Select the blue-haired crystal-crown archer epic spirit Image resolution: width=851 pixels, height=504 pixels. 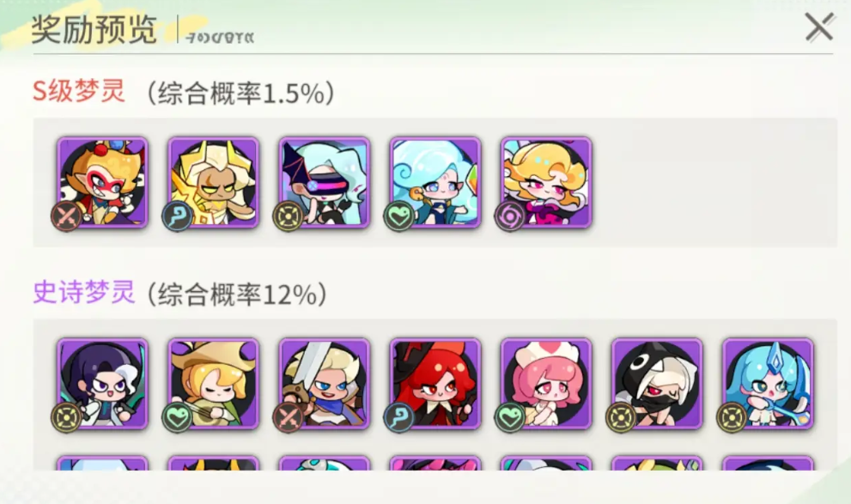tap(769, 384)
